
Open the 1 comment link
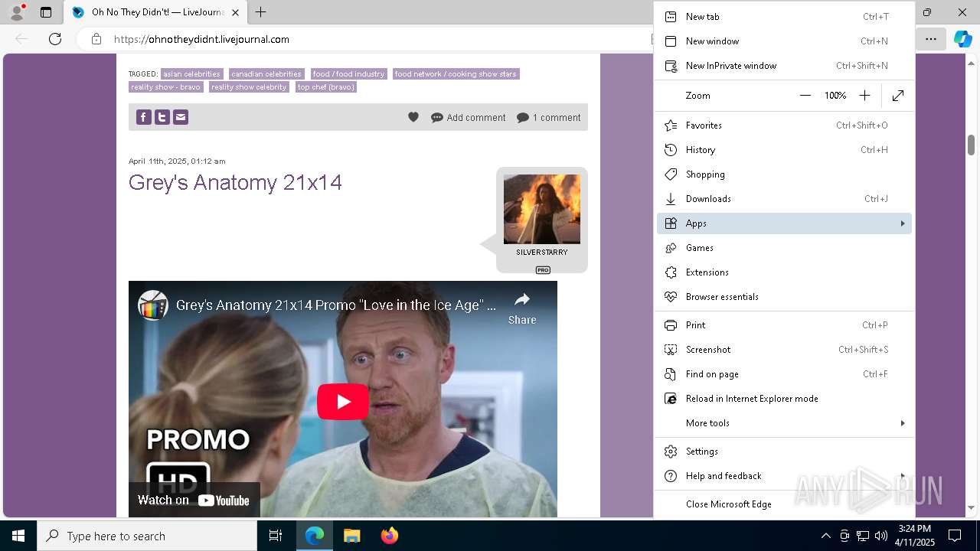[x=549, y=118]
